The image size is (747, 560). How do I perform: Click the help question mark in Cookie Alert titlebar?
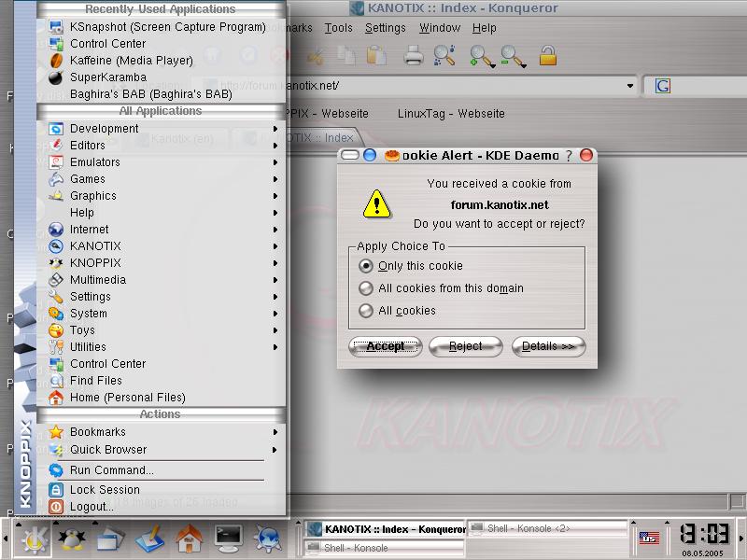569,156
